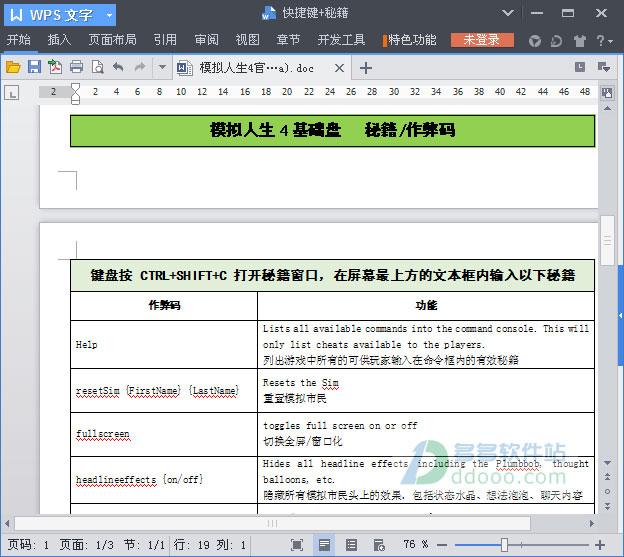Save the document with the floppy icon

34,67
